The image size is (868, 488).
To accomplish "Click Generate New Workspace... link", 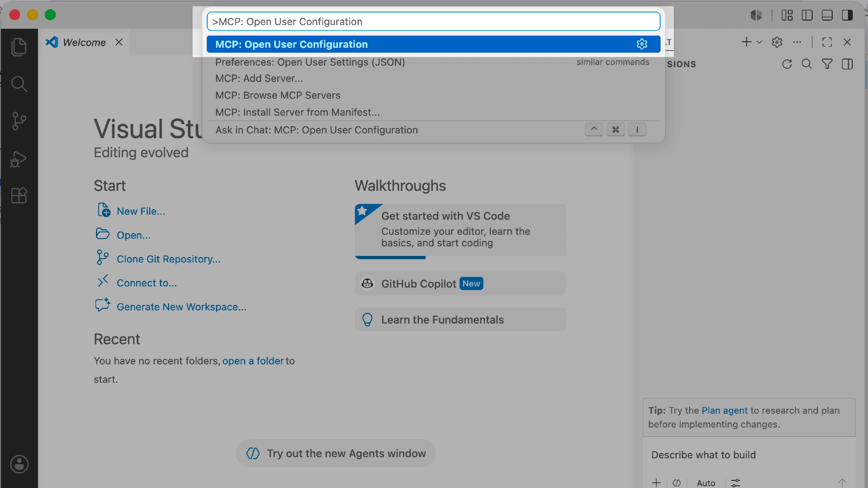I will 182,307.
